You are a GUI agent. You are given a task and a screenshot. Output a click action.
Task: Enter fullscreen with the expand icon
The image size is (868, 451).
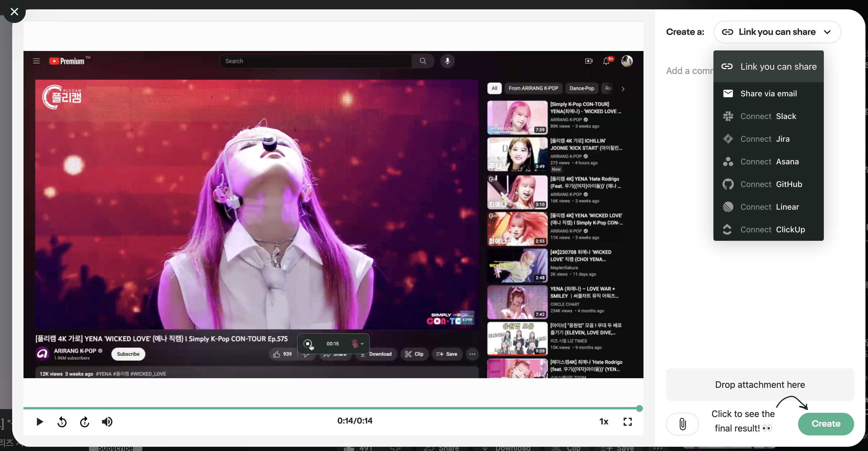627,422
